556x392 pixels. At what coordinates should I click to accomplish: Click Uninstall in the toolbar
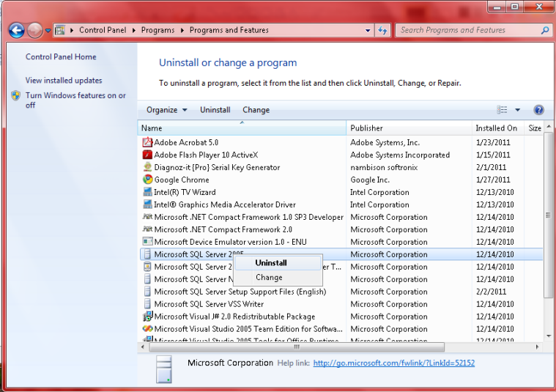(x=215, y=110)
